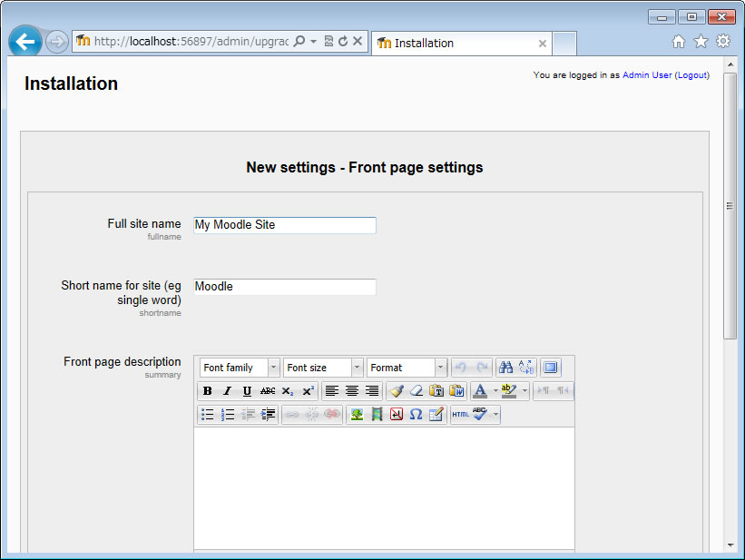Click the Full site name text field
Screen dimensions: 745x560
(x=284, y=225)
